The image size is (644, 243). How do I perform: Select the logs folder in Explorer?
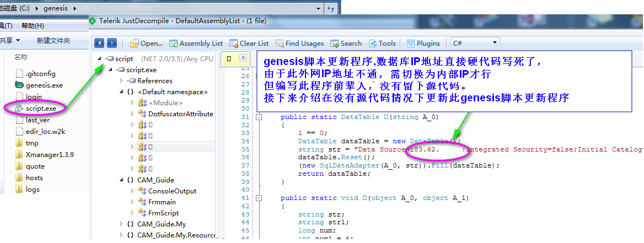33,189
